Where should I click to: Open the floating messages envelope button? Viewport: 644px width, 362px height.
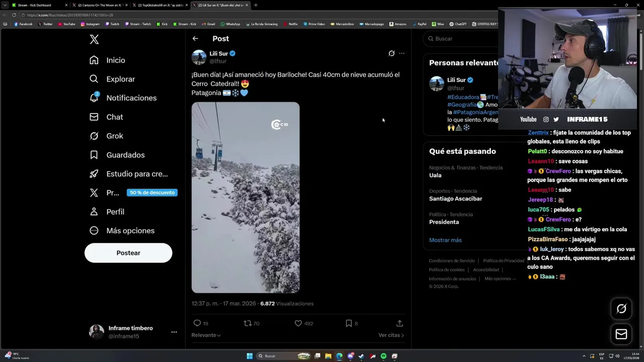pos(621,334)
